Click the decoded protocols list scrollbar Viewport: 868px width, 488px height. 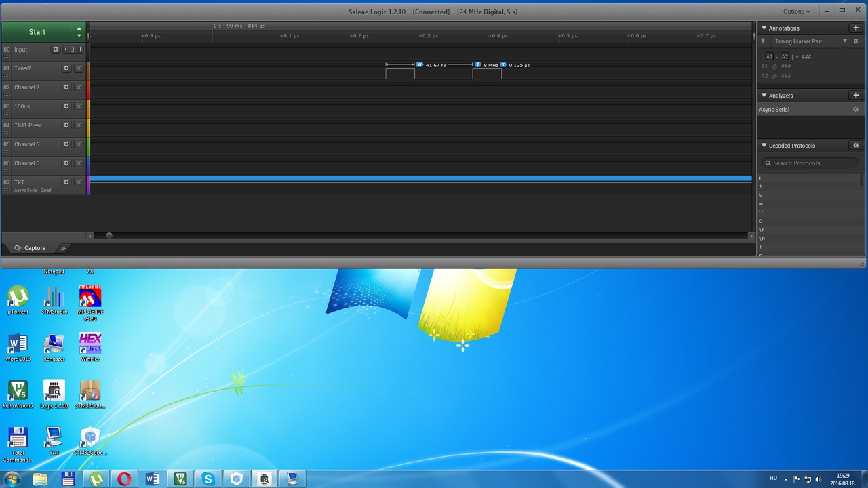[863, 180]
